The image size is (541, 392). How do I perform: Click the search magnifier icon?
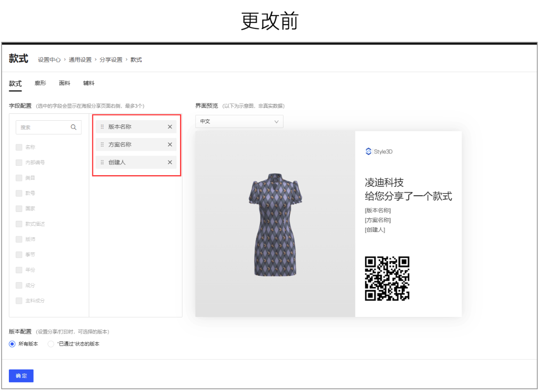pos(74,127)
